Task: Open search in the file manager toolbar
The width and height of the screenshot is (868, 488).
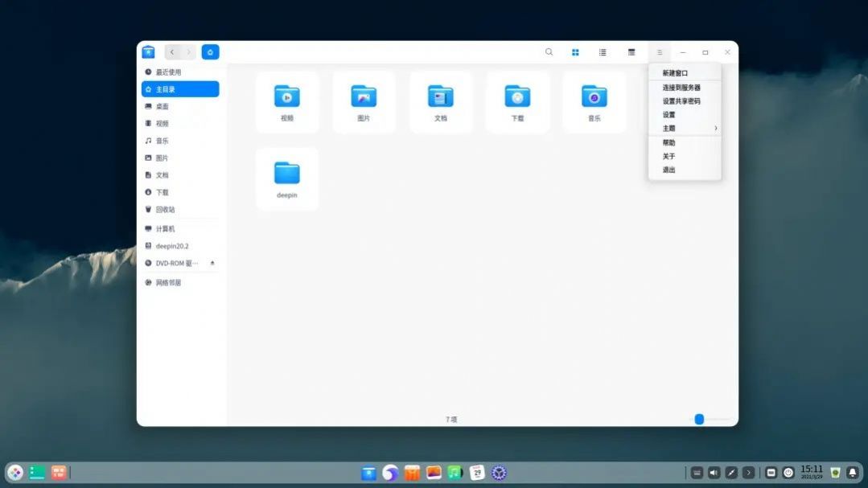Action: pos(549,51)
